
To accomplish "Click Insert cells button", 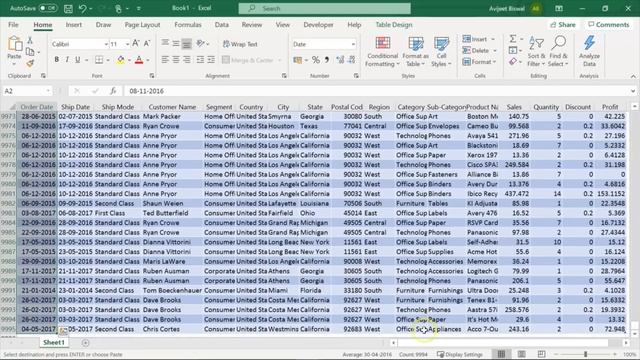I will tap(475, 39).
